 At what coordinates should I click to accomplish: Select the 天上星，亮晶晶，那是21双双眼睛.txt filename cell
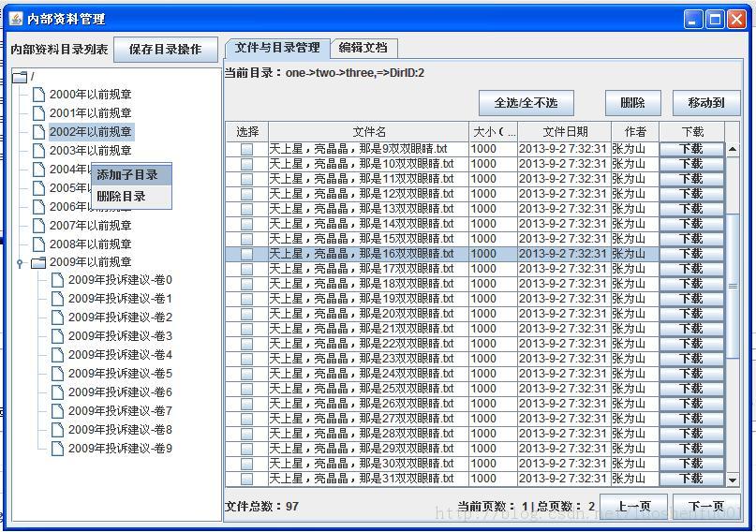[368, 329]
